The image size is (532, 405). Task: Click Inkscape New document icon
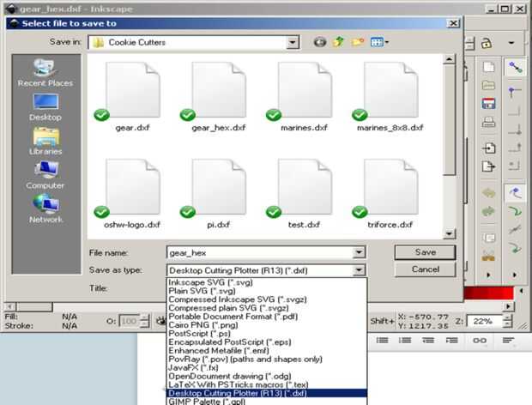pyautogui.click(x=488, y=67)
